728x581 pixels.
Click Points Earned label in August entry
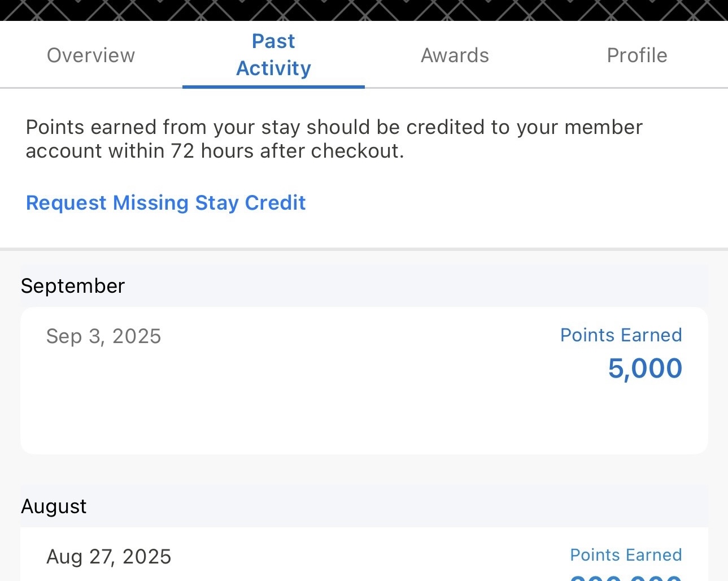626,555
